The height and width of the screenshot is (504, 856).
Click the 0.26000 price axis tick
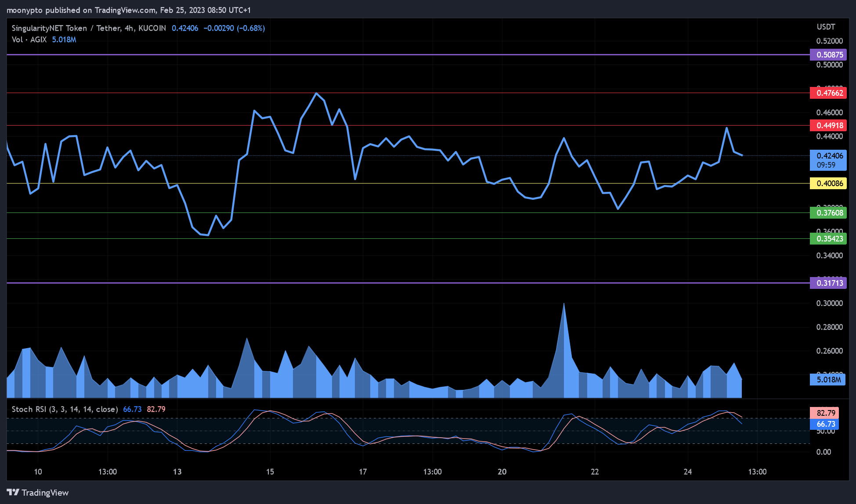[x=830, y=351]
